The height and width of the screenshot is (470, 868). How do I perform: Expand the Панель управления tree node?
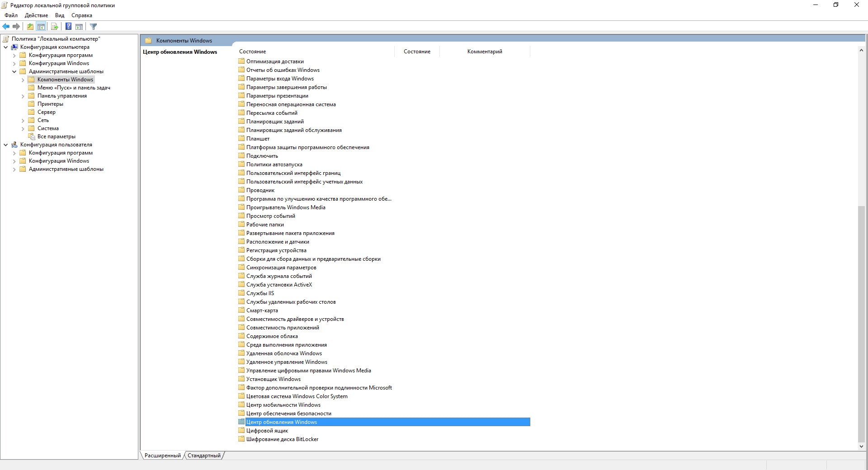pos(23,96)
